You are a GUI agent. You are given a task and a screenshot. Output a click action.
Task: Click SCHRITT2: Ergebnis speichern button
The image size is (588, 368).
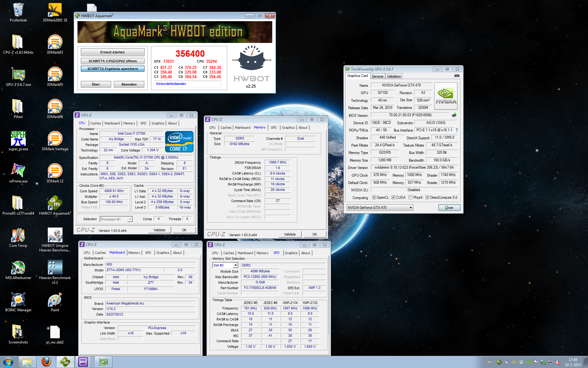[112, 69]
